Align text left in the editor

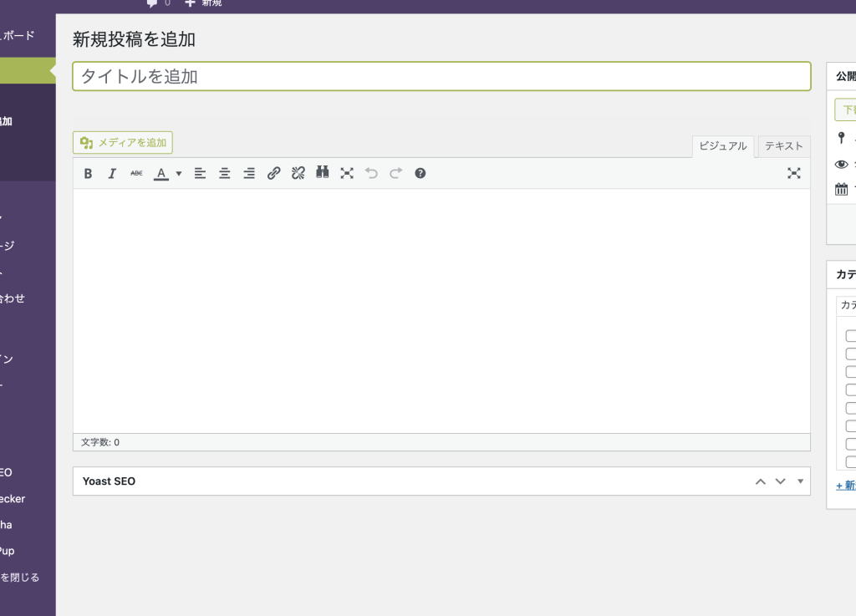click(x=201, y=174)
